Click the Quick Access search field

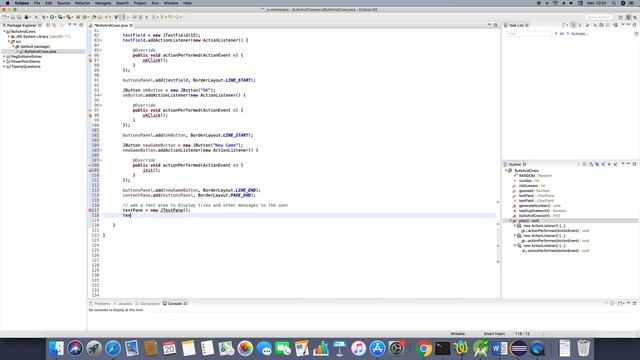(599, 17)
